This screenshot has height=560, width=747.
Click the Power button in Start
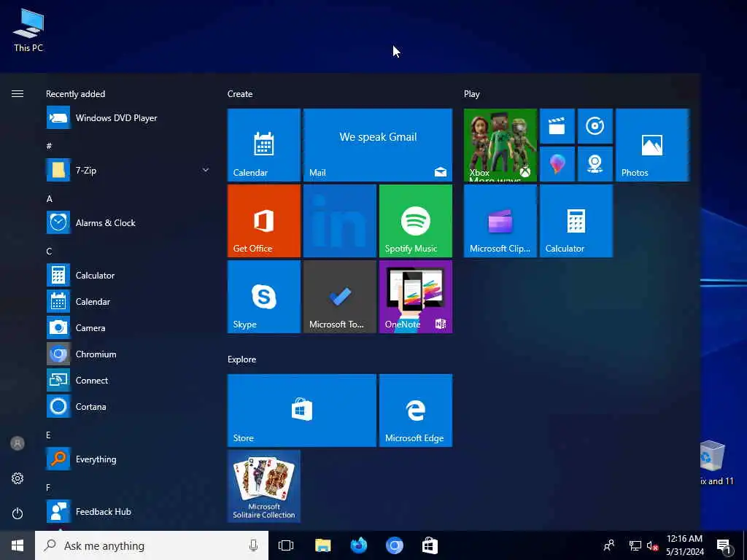(18, 513)
